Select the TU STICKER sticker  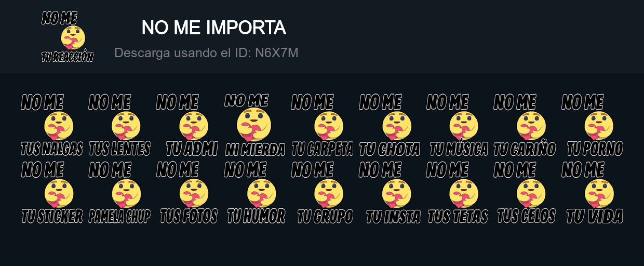[x=52, y=193]
